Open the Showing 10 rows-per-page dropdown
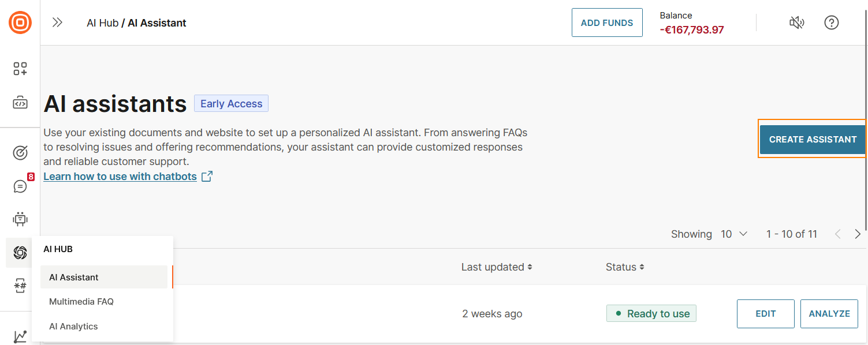Image resolution: width=868 pixels, height=345 pixels. click(733, 234)
